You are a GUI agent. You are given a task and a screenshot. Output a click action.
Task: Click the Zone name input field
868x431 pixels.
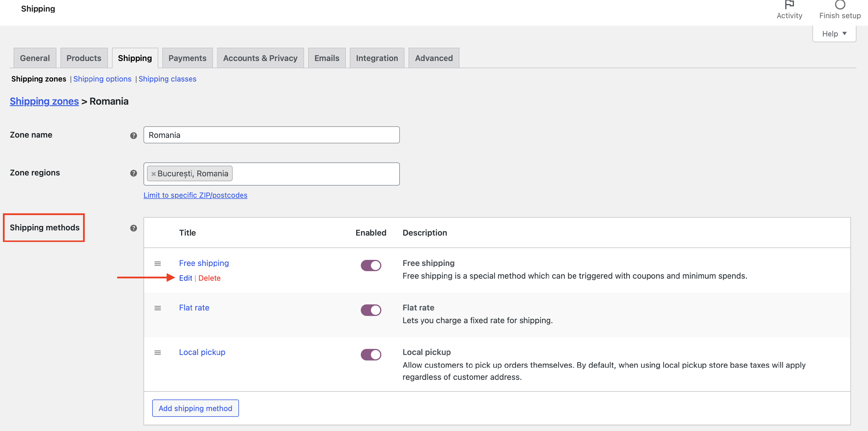click(271, 135)
